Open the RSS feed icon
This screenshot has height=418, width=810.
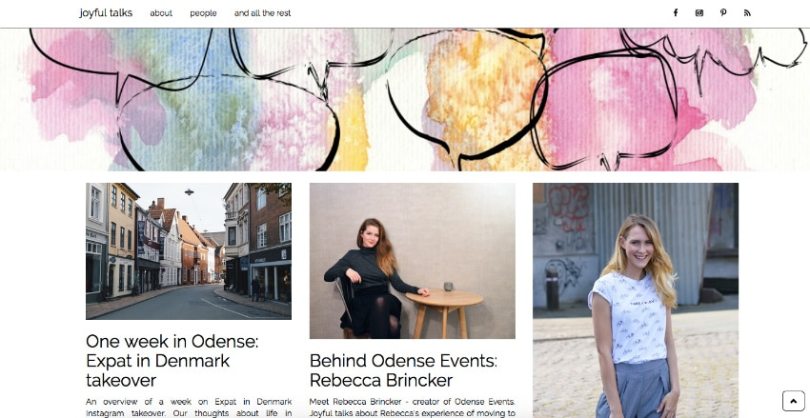click(747, 13)
